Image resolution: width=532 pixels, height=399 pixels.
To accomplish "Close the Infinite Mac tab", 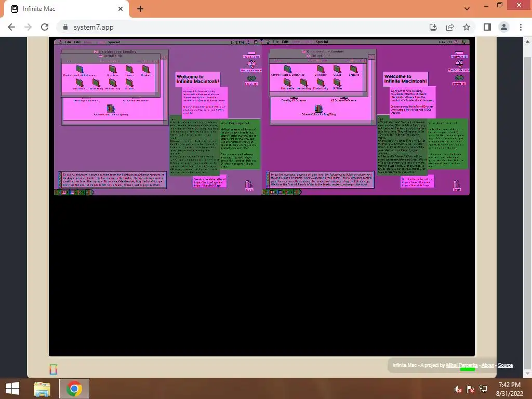I will click(121, 9).
